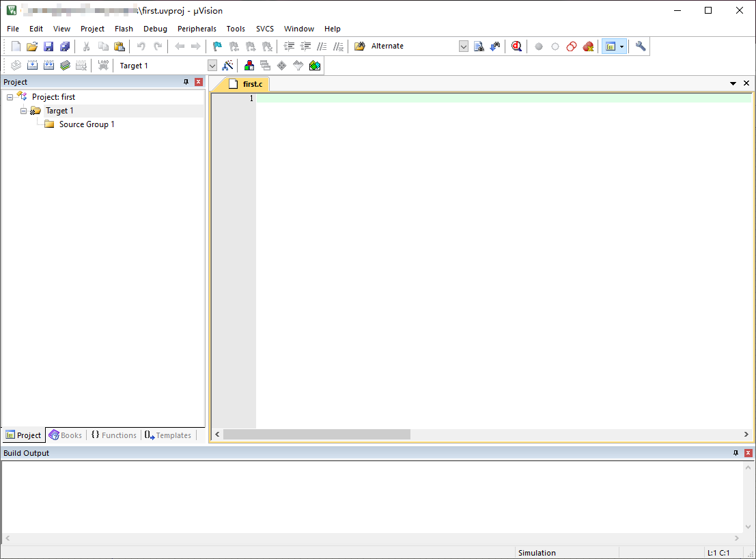This screenshot has height=559, width=756.
Task: Open the Alternate find text dropdown
Action: 463,46
